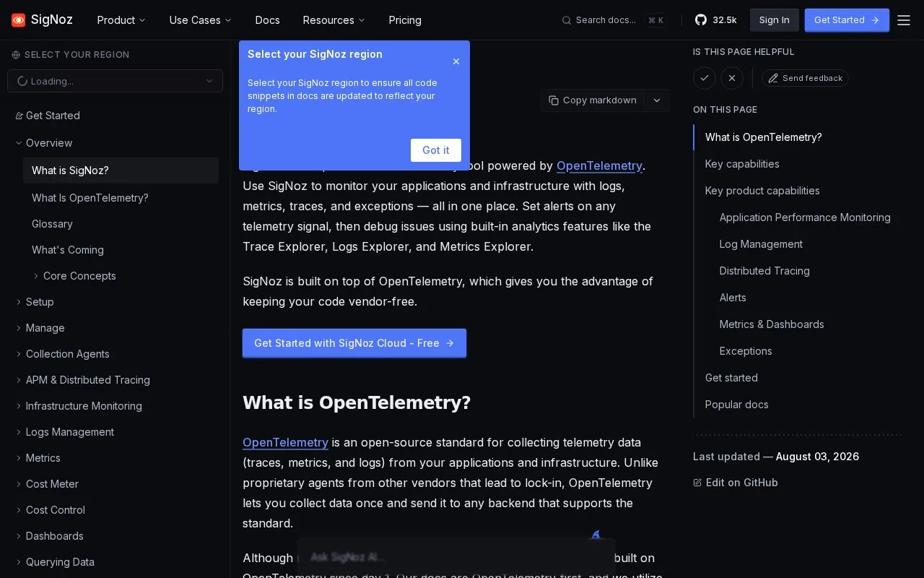Click Get Started with SigNoz Cloud button

point(354,343)
